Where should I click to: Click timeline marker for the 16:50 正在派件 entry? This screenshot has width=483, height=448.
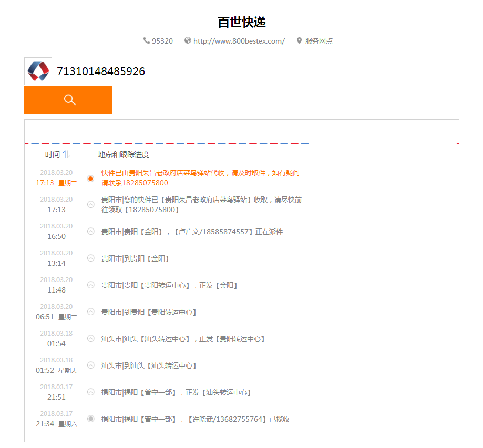click(90, 231)
